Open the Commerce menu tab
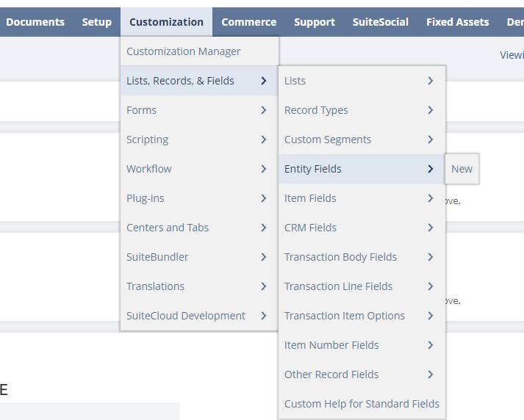Viewport: 524px width, 420px height. [x=248, y=22]
